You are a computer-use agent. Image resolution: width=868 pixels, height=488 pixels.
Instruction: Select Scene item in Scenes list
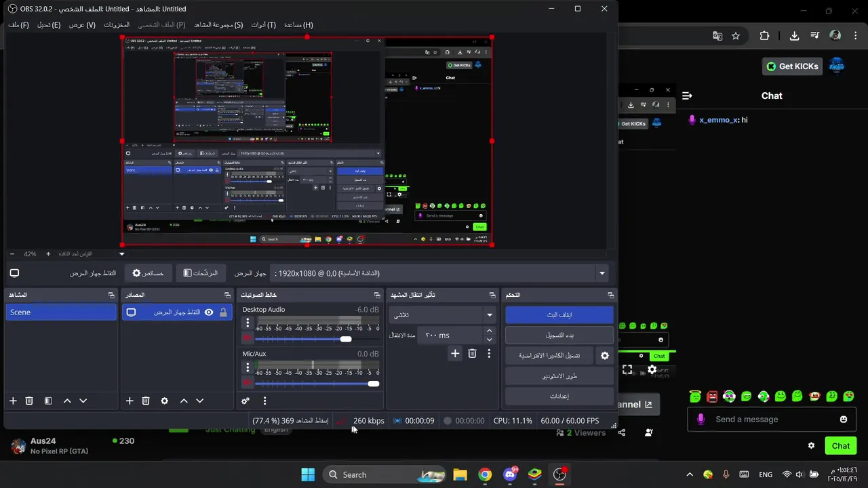61,312
